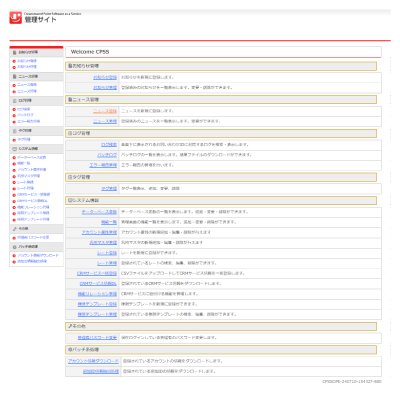Click the red 管理サイト logo icon
The image size is (400, 400).
pos(15,18)
